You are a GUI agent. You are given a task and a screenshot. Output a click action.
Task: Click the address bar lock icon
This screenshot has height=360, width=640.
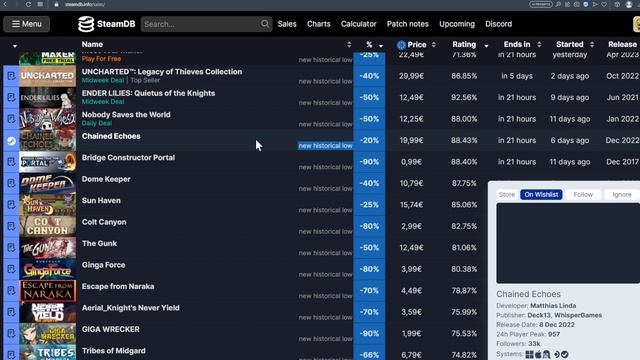coord(56,4)
